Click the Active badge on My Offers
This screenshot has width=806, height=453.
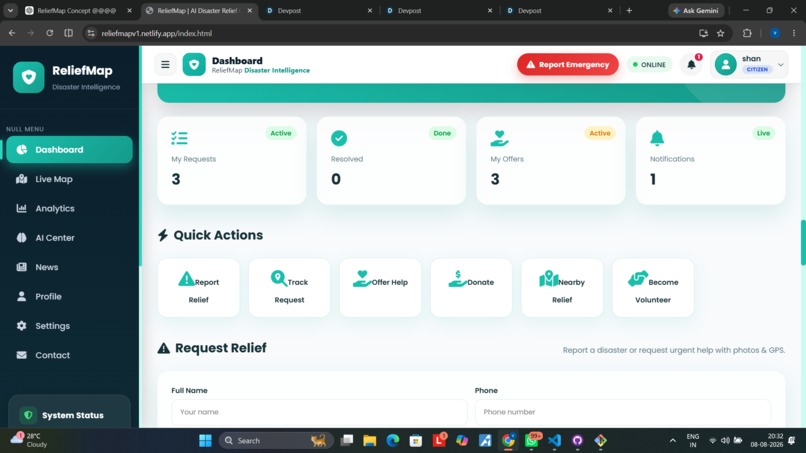pos(600,133)
